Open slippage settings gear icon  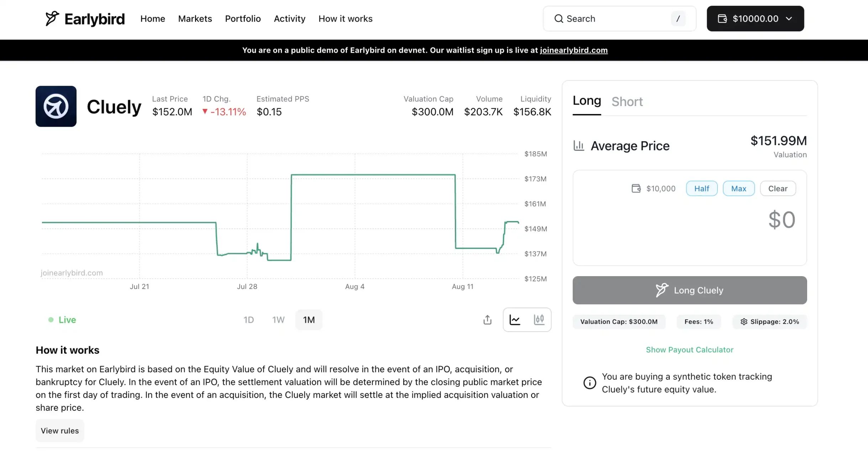[744, 322]
